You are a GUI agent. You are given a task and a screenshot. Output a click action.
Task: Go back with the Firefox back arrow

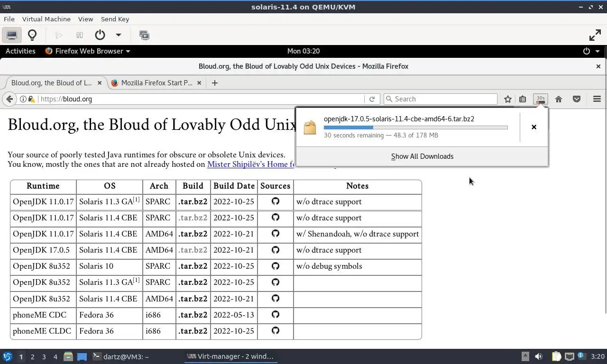tap(9, 99)
